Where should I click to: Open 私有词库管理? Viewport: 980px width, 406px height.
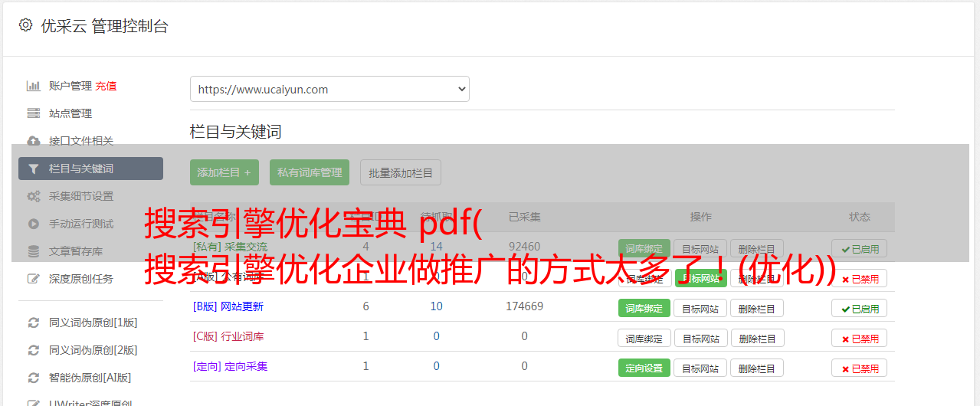coord(310,172)
